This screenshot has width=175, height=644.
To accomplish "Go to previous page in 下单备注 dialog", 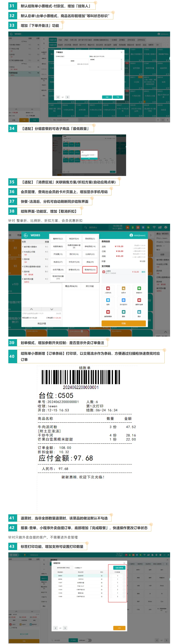I will pyautogui.click(x=58, y=97).
